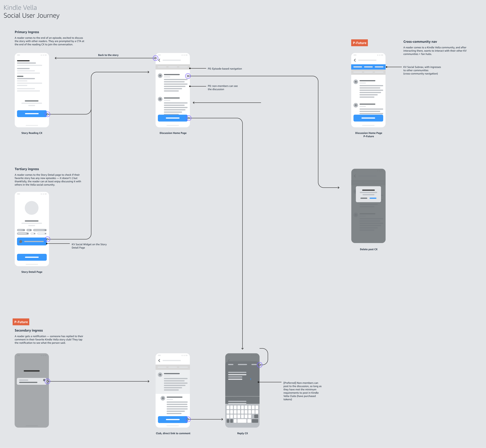The width and height of the screenshot is (486, 448).
Task: Click blue confirm action in Delete post dialog
Action: click(x=373, y=198)
